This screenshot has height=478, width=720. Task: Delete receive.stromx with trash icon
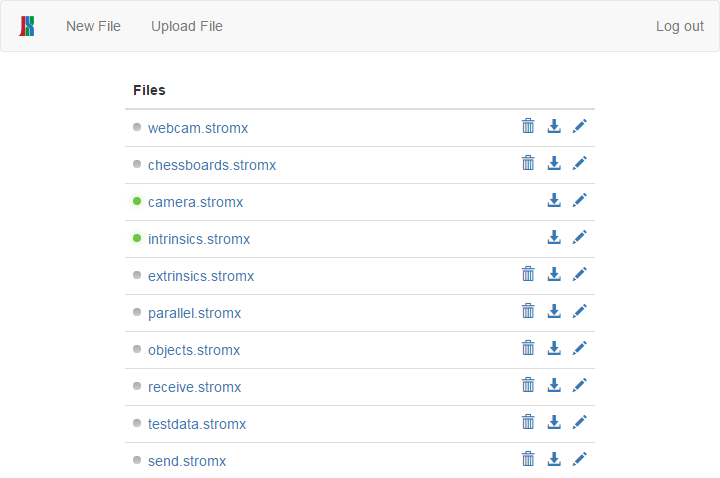pos(528,385)
